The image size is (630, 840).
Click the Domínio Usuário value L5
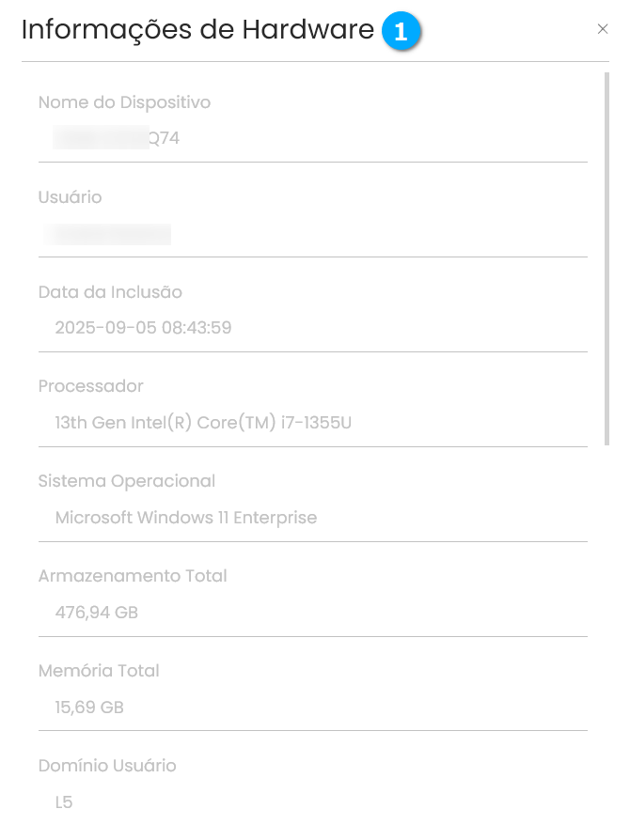coord(64,802)
